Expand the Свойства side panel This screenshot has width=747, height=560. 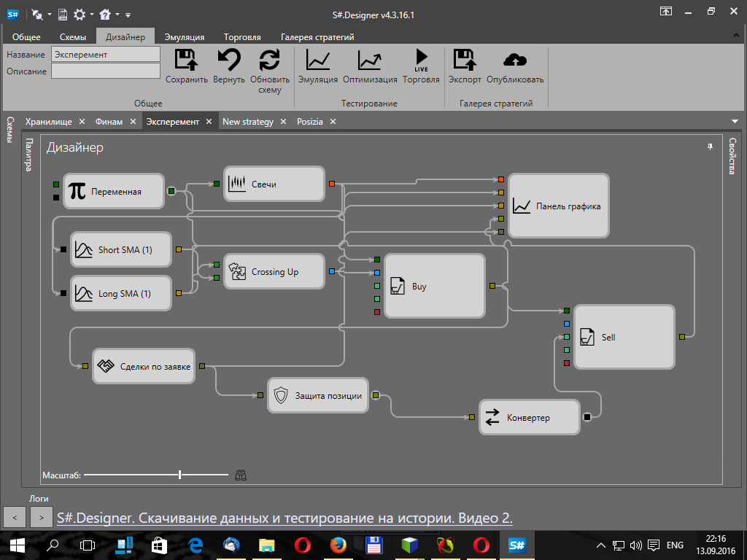pyautogui.click(x=732, y=156)
